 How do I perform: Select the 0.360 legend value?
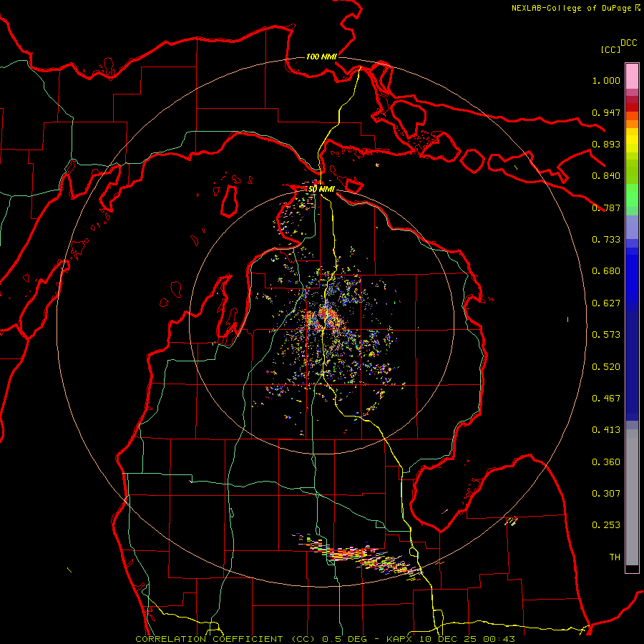(606, 462)
